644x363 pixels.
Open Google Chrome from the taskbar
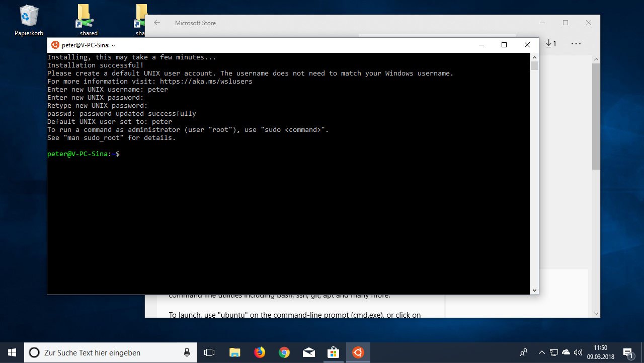pyautogui.click(x=284, y=352)
